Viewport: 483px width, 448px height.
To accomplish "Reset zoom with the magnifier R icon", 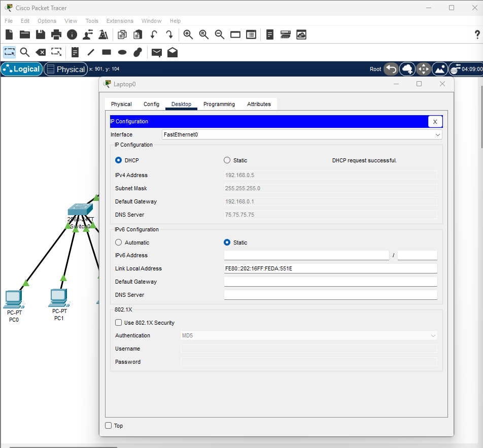I will (203, 35).
